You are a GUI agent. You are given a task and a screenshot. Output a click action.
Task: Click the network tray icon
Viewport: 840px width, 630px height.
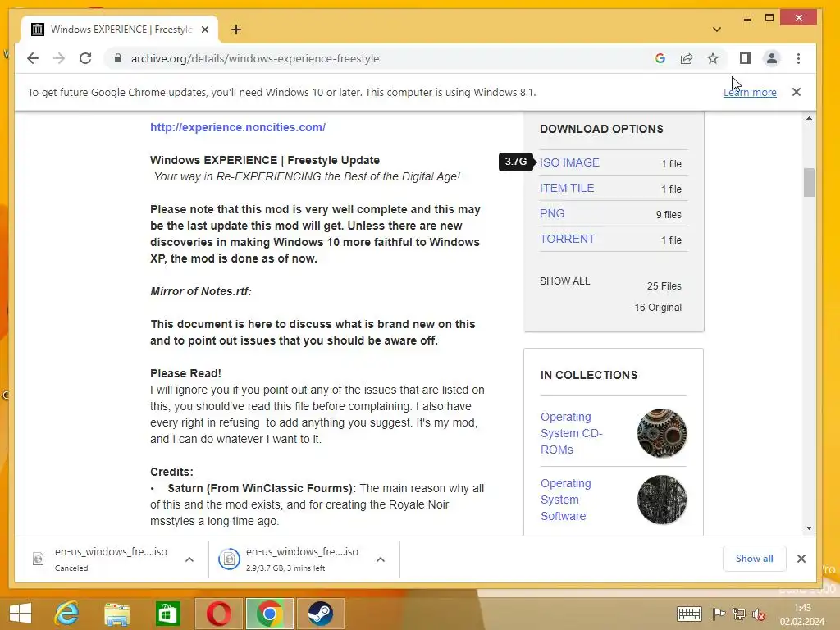tap(739, 614)
